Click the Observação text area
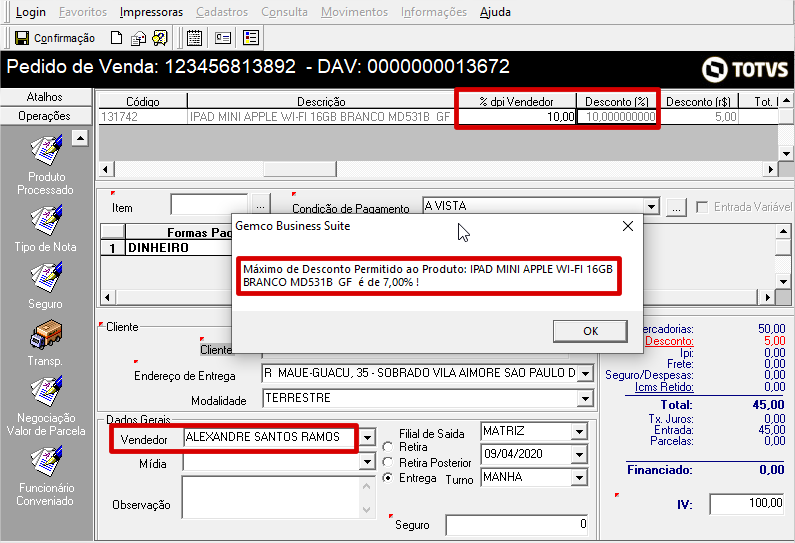Viewport: 795px width, 543px height. click(x=272, y=497)
